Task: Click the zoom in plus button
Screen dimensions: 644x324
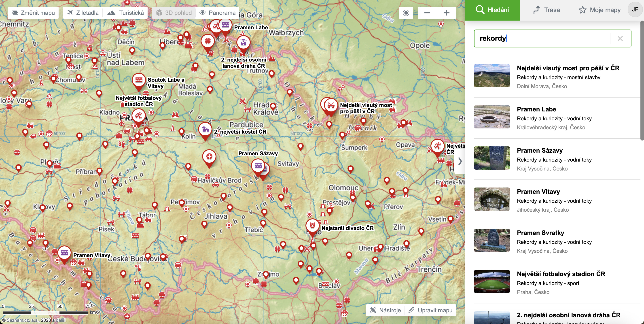Action: click(446, 13)
